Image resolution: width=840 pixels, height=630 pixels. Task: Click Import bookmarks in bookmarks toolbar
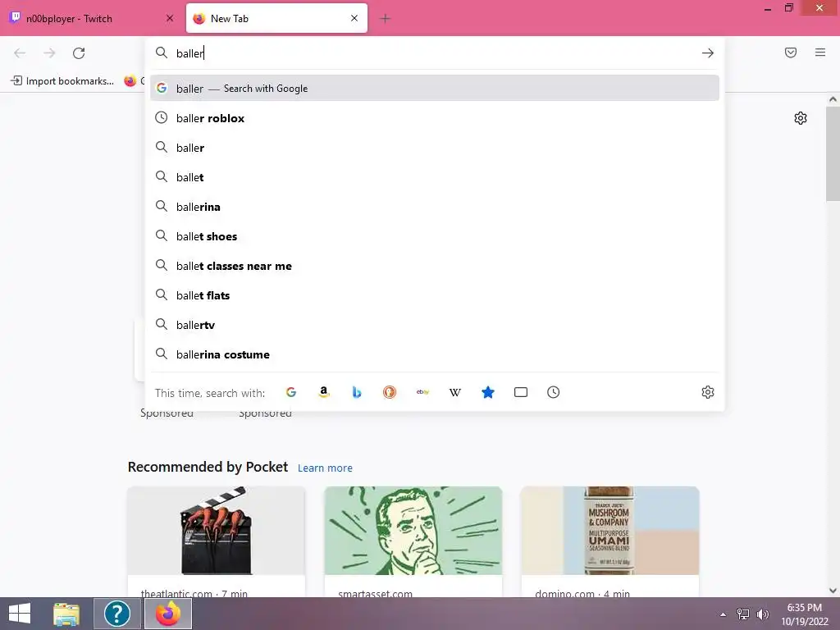[x=62, y=81]
